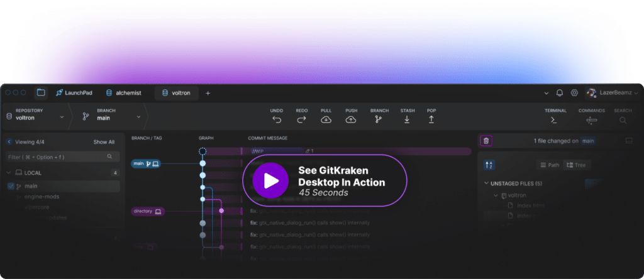Click the Undo toolbar icon
Viewport: 644px width, 279px height.
click(x=277, y=119)
